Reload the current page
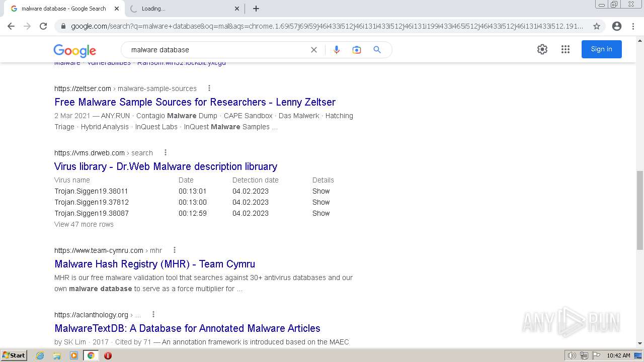The height and width of the screenshot is (362, 644). point(43,26)
